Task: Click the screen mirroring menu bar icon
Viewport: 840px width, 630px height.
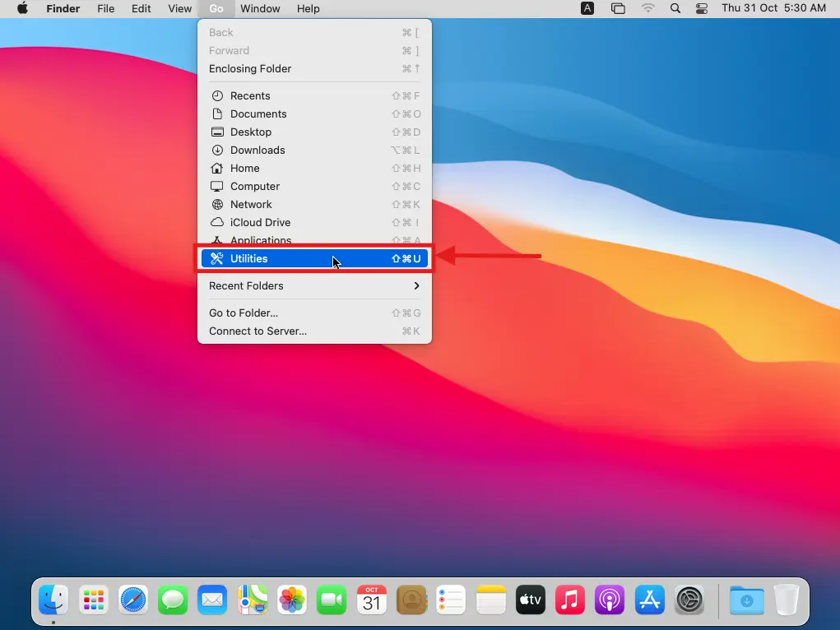Action: pos(618,8)
